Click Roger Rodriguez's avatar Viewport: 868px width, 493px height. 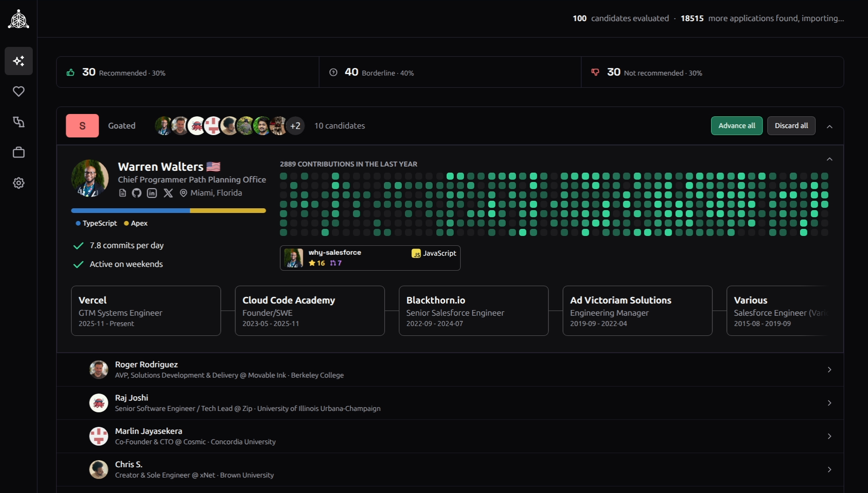coord(99,370)
